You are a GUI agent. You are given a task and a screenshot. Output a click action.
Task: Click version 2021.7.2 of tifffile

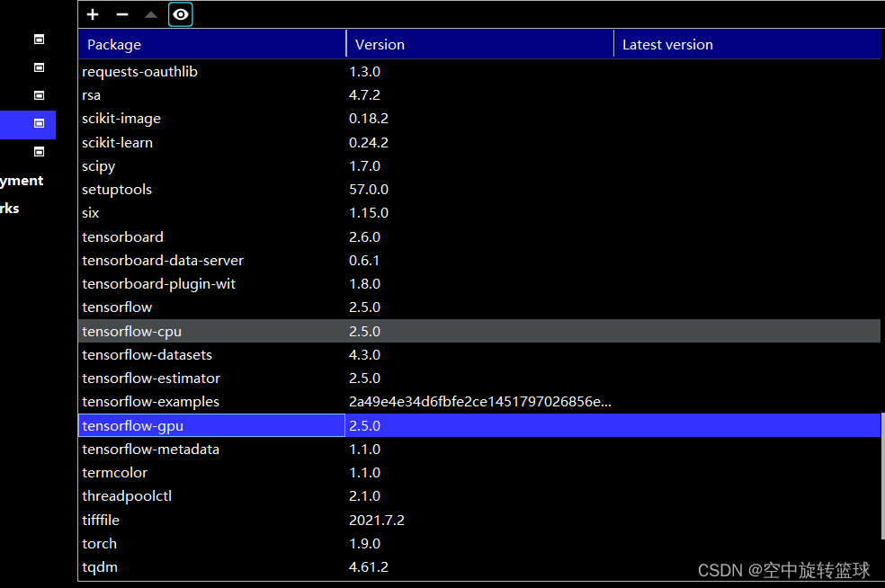pos(377,521)
